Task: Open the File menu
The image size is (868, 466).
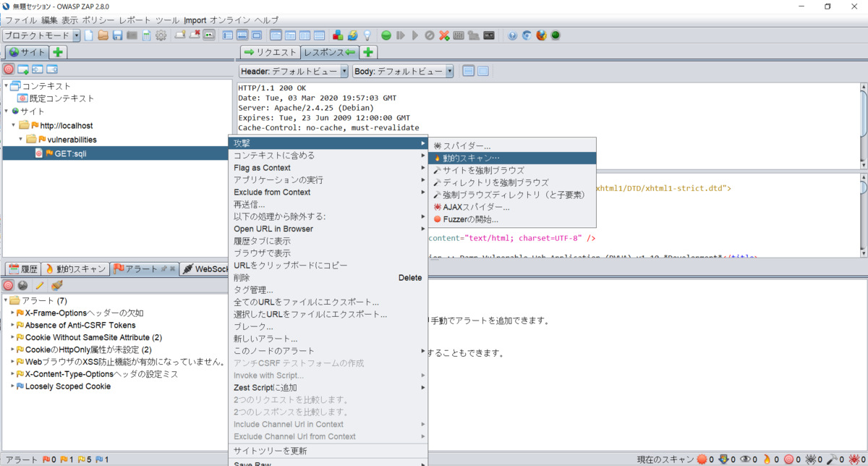Action: 20,20
